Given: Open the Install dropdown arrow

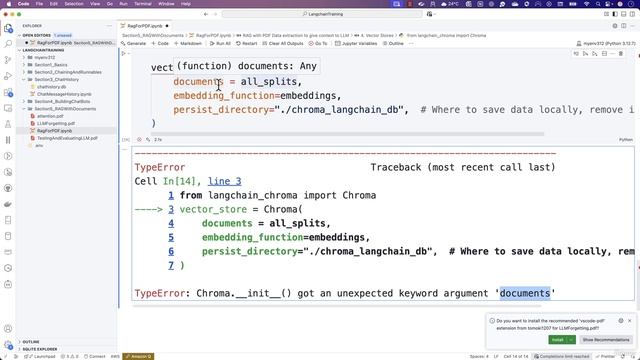Looking at the screenshot, I should tap(571, 340).
